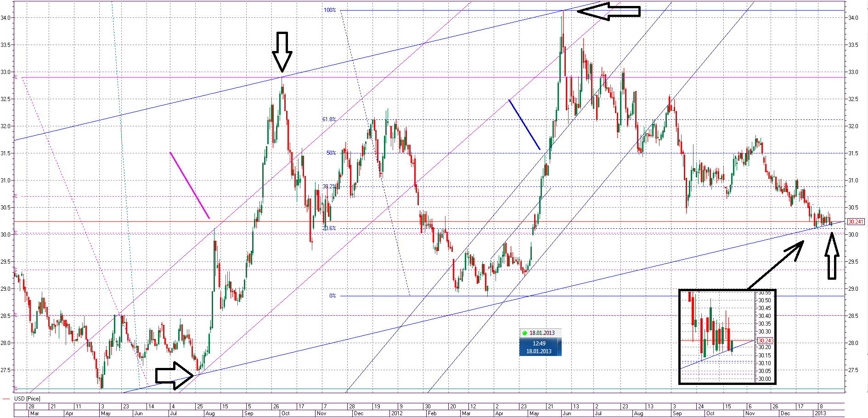
Task: Click date label 8 above 2013 on time axis
Action: tap(821, 407)
